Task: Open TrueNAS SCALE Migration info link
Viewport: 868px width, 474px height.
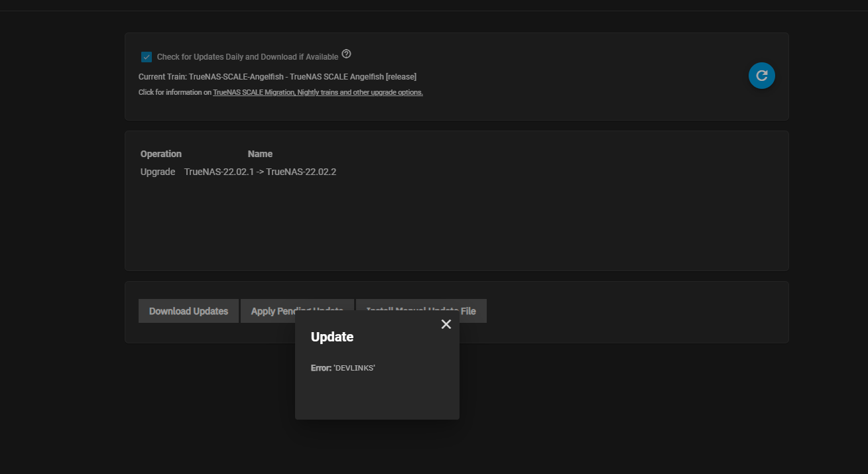Action: coord(318,93)
